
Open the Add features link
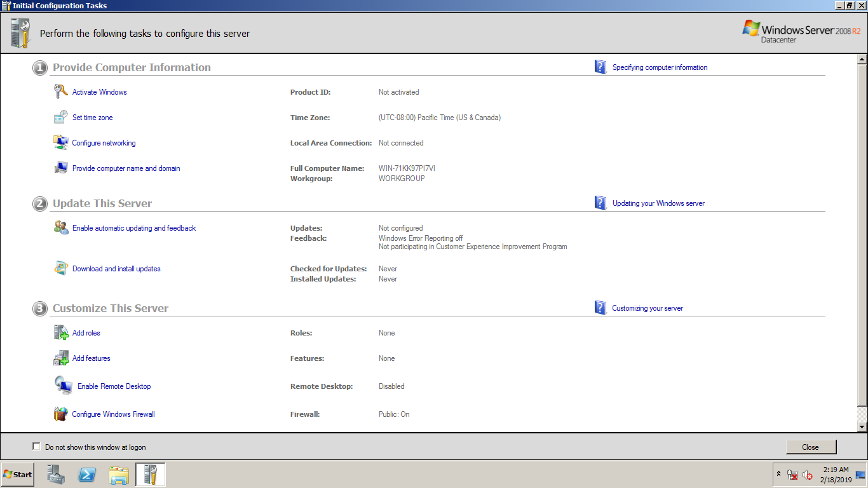tap(92, 358)
